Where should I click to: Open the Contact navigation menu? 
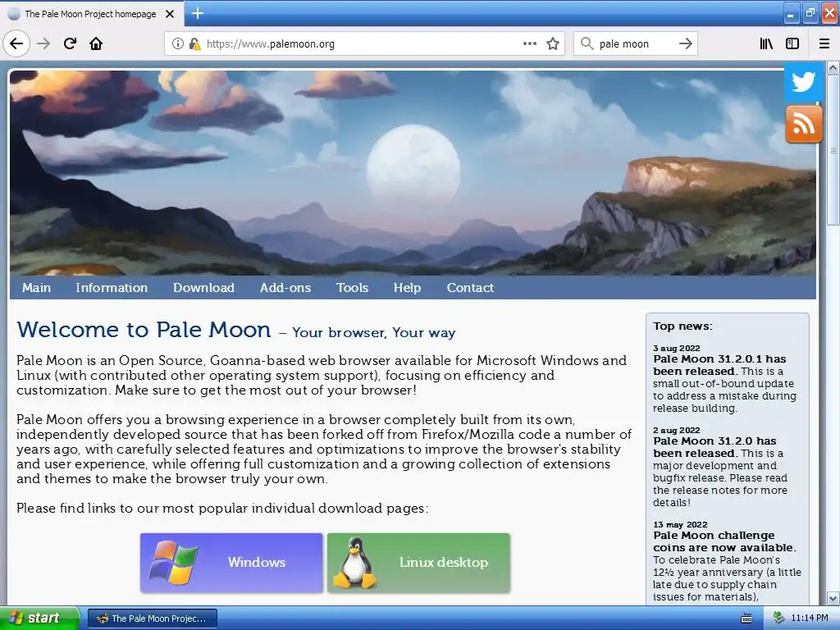click(470, 288)
